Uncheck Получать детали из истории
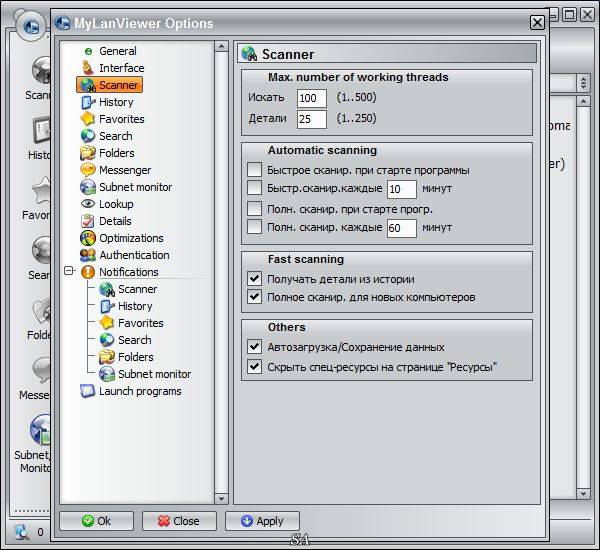Screen dimensions: 600x550 click(x=254, y=279)
